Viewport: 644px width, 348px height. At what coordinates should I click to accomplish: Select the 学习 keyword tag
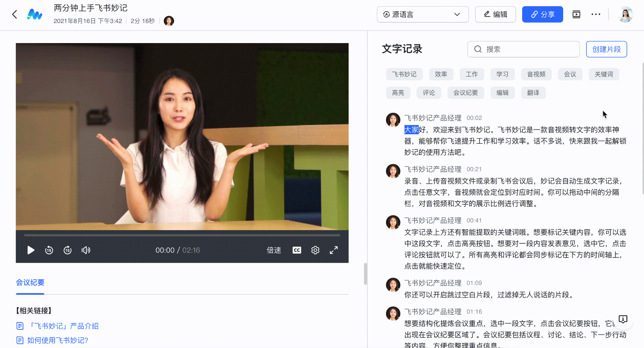tap(502, 74)
